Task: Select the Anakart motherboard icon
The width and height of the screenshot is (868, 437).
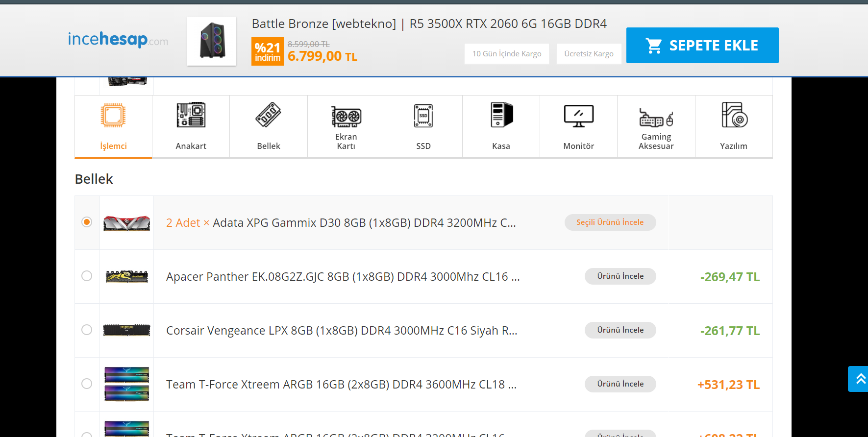Action: point(191,115)
